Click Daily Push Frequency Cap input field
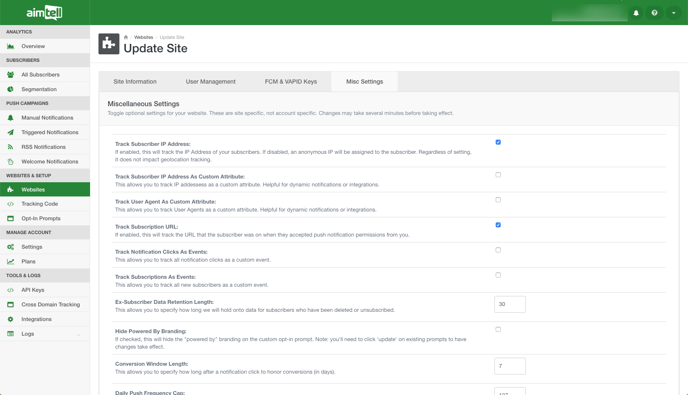This screenshot has height=395, width=688. (510, 391)
